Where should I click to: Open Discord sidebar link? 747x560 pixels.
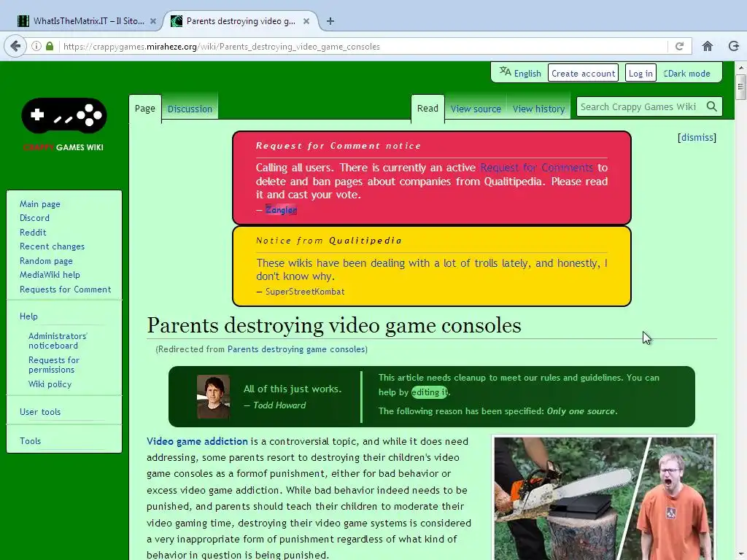(34, 217)
